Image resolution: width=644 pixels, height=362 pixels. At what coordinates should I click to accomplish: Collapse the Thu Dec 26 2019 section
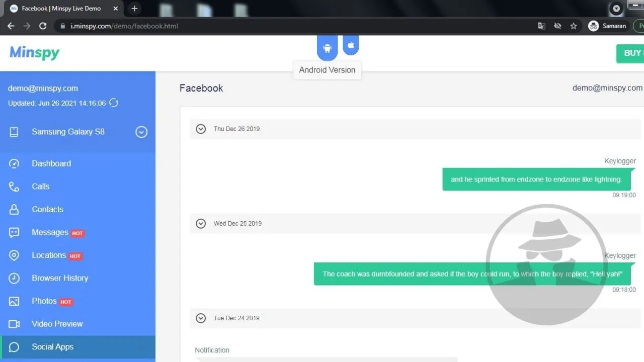201,129
